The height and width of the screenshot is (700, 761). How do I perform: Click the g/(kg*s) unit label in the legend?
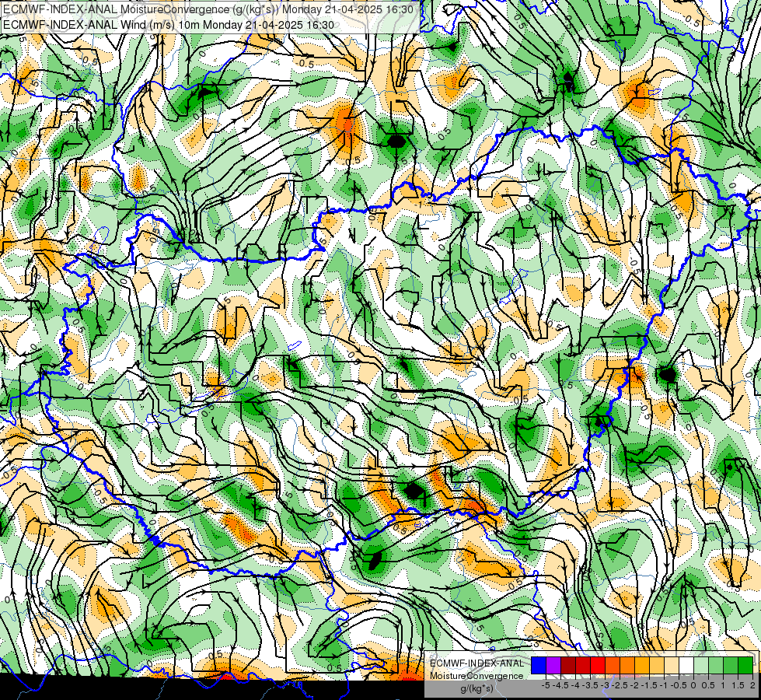(x=476, y=689)
